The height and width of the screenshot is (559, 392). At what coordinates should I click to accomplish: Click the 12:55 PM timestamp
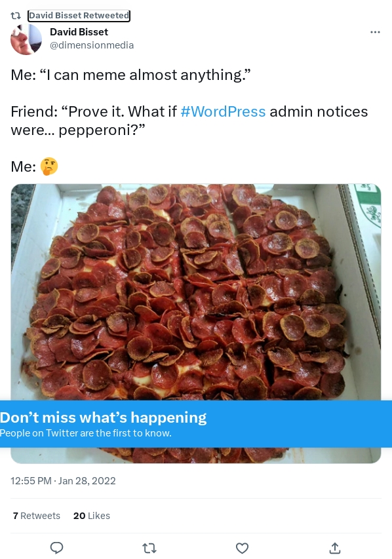click(x=31, y=481)
